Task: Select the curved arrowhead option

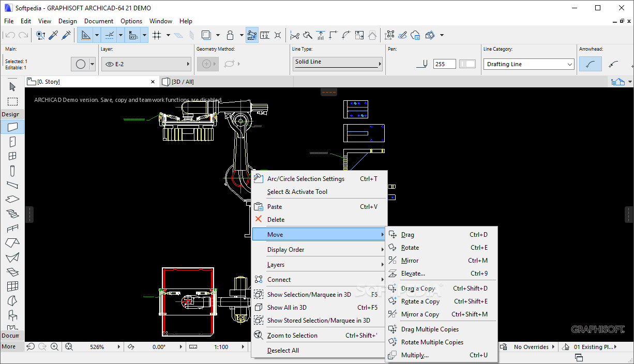Action: [x=591, y=64]
